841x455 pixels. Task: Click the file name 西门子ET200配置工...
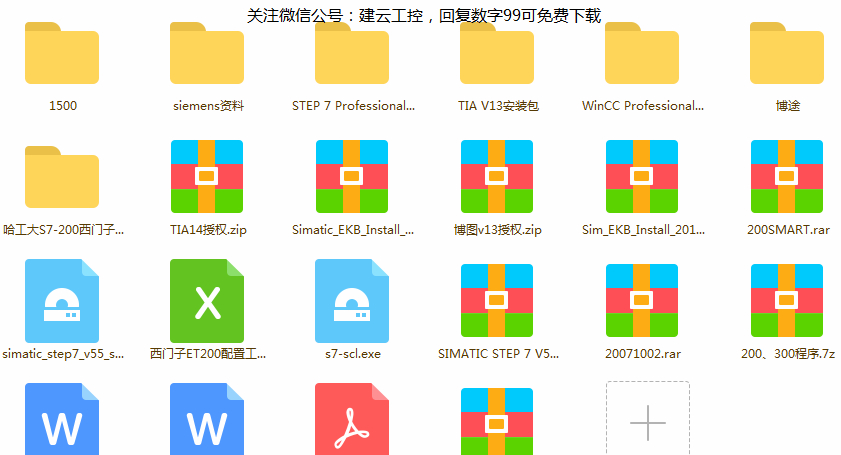click(x=208, y=354)
